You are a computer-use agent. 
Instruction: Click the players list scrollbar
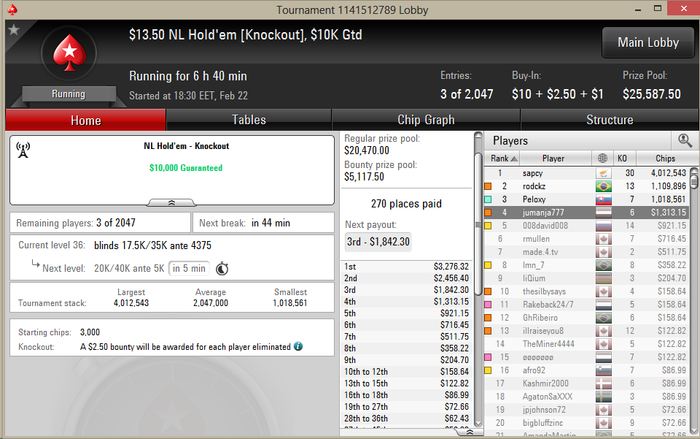point(694,299)
